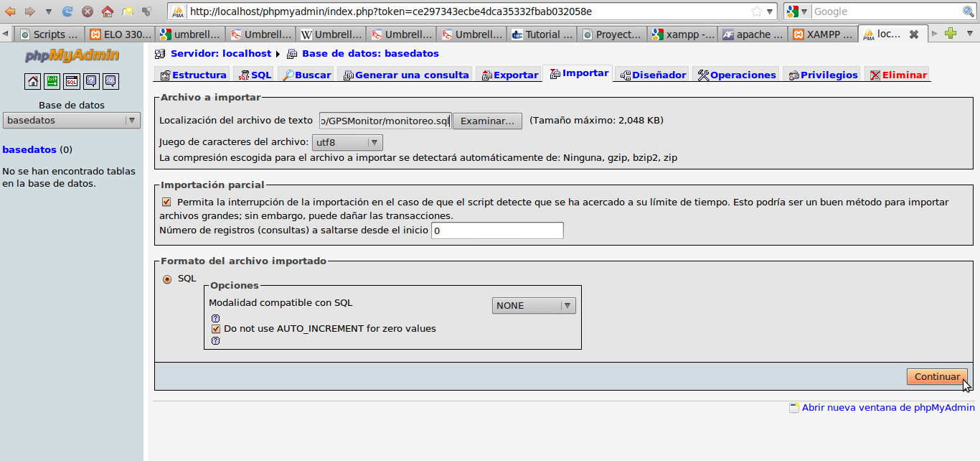The height and width of the screenshot is (461, 980).
Task: Open the Generar una consulta tab
Action: click(x=405, y=75)
